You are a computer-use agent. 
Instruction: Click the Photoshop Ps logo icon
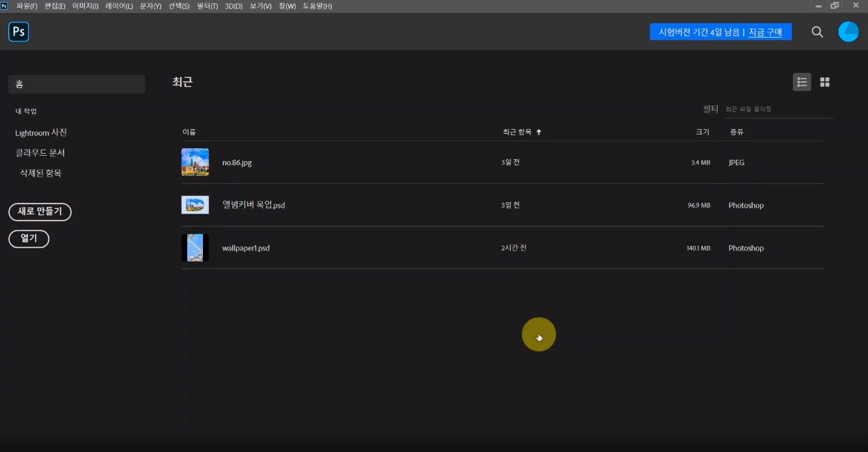point(18,31)
